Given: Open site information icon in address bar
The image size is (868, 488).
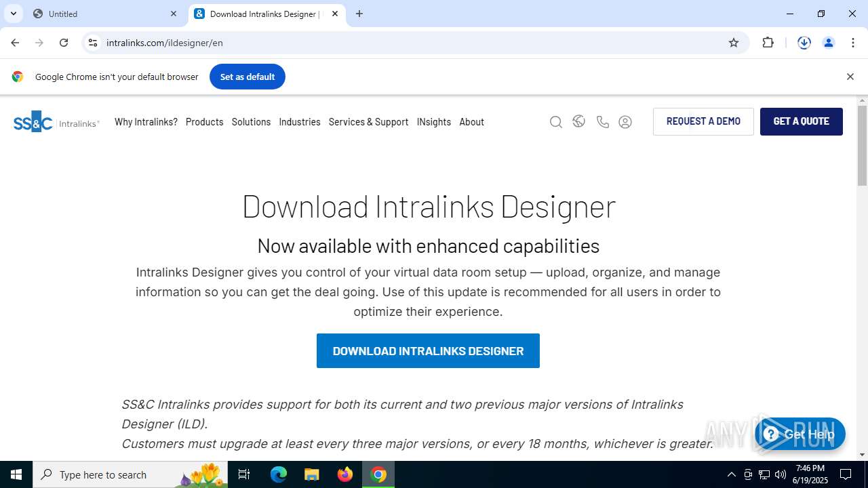Looking at the screenshot, I should pyautogui.click(x=93, y=43).
